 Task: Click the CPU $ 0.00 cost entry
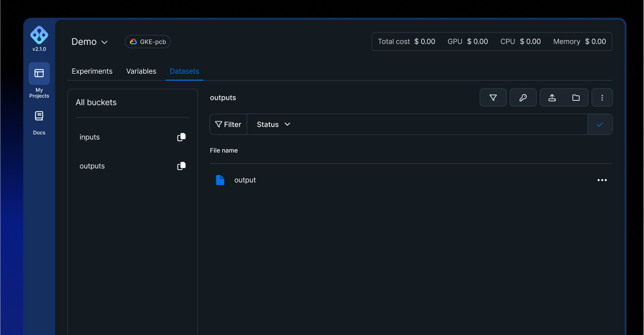[520, 41]
